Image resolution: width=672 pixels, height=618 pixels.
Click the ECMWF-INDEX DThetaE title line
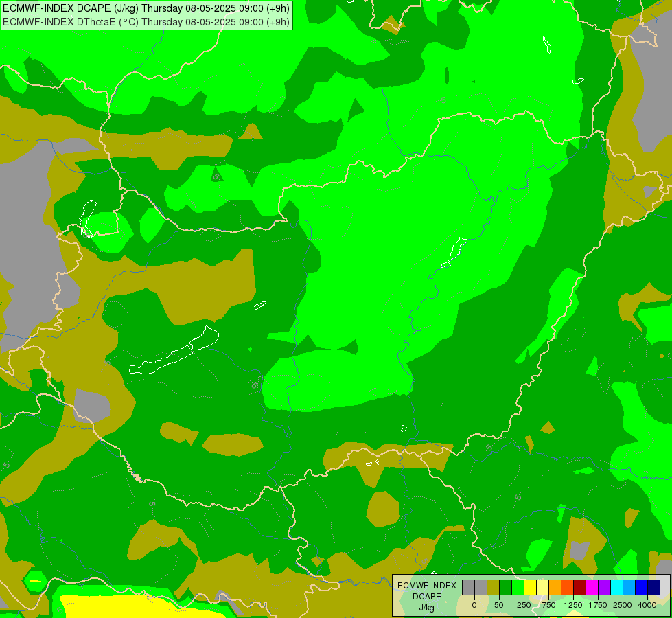(x=146, y=22)
